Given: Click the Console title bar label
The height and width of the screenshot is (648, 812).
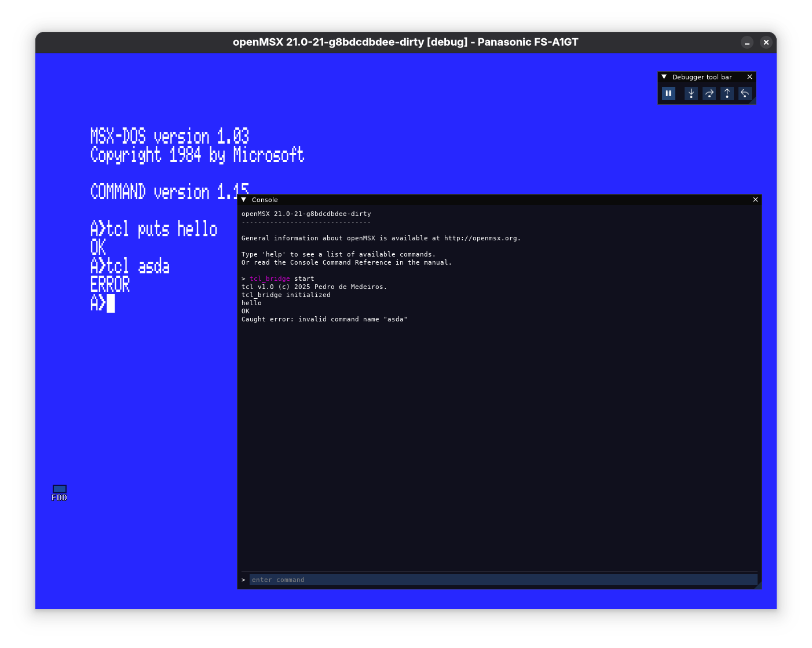Looking at the screenshot, I should click(265, 200).
